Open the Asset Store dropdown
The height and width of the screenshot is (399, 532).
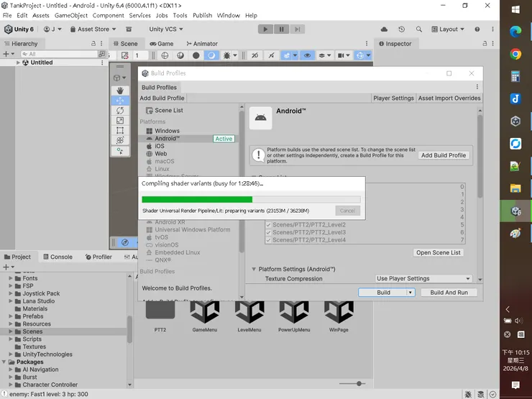[x=93, y=29]
